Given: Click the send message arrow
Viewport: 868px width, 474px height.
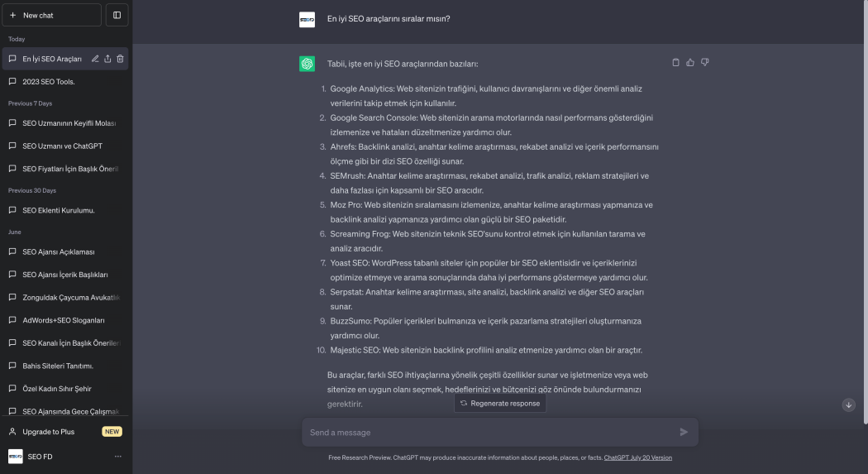Looking at the screenshot, I should pyautogui.click(x=684, y=432).
